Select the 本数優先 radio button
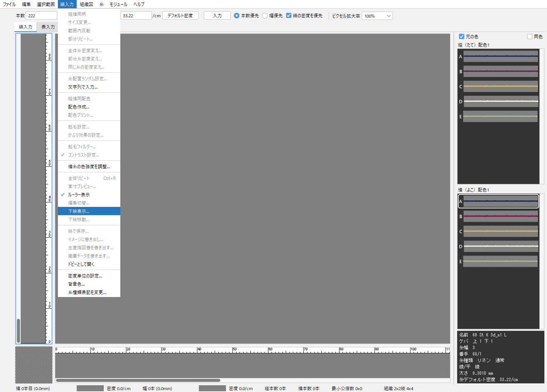This screenshot has width=547, height=392. [237, 16]
